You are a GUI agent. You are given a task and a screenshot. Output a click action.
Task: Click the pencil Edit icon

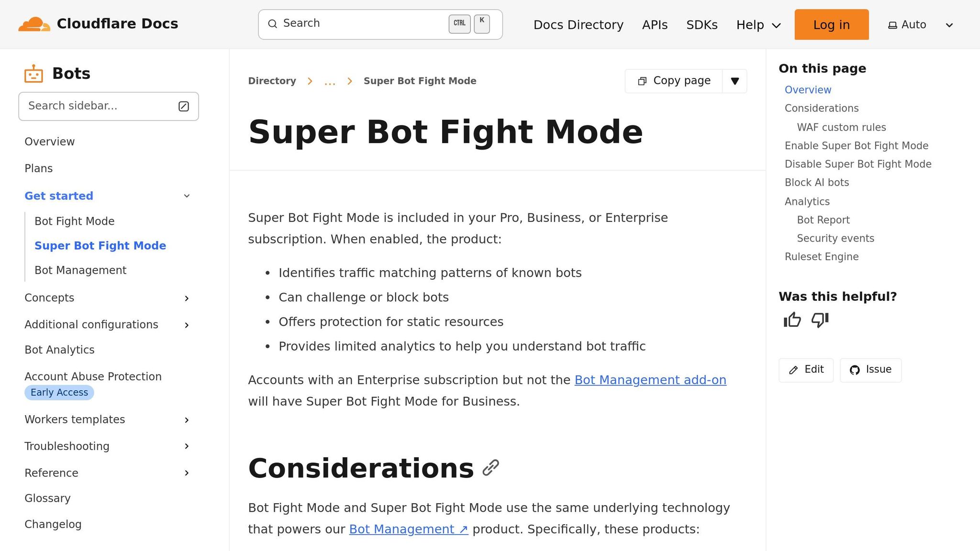coord(793,370)
